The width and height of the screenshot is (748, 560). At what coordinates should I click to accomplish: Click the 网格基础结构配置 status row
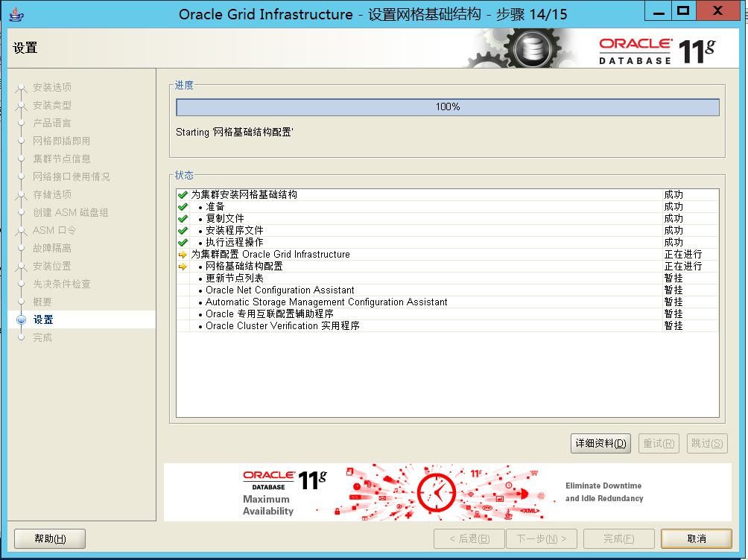coord(448,267)
